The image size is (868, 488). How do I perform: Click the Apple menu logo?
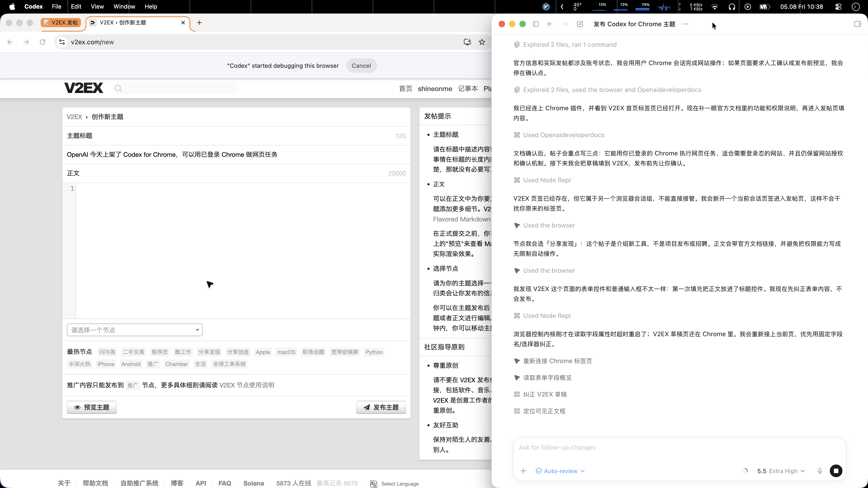[x=12, y=6]
